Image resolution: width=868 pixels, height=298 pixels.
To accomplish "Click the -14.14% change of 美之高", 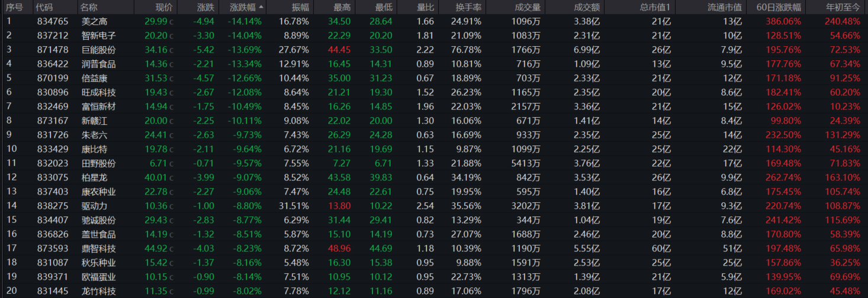I will click(x=245, y=21).
